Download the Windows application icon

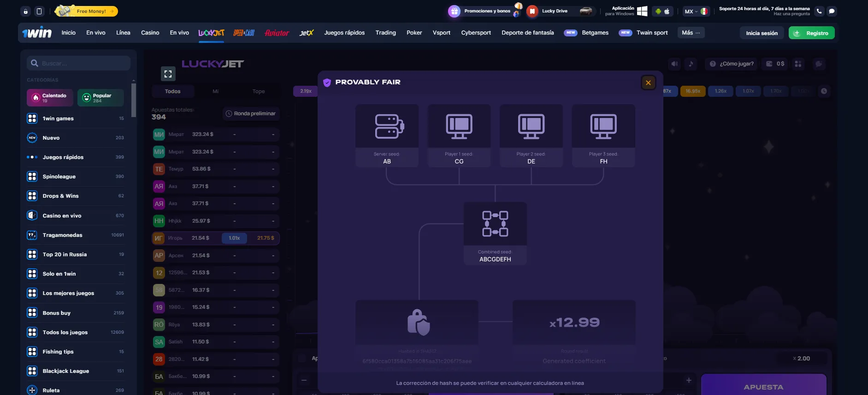point(642,11)
